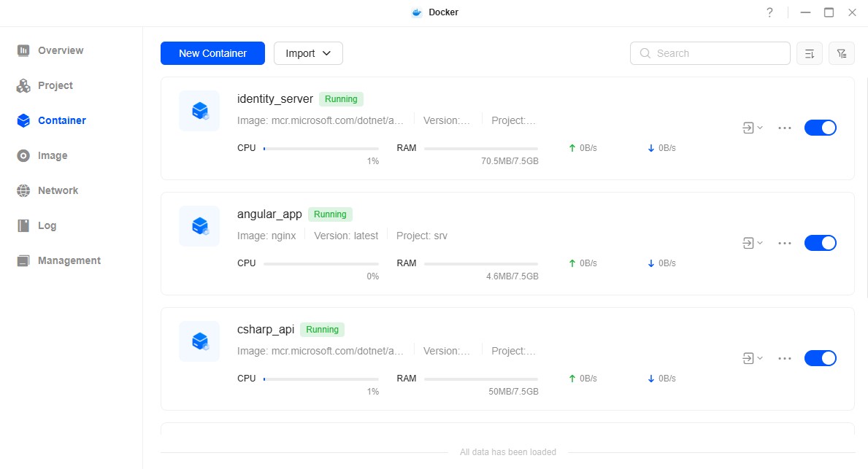868x469 pixels.
Task: Click the sort order icon
Action: coord(810,54)
